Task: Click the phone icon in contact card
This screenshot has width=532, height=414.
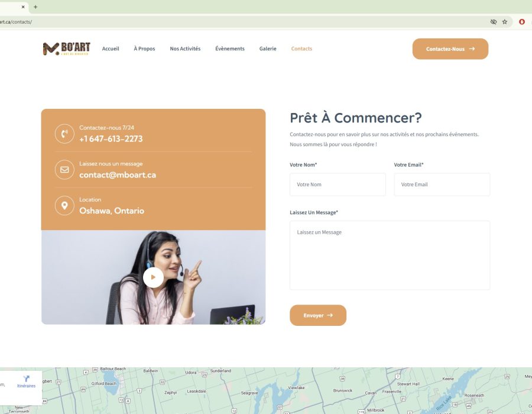Action: point(64,134)
